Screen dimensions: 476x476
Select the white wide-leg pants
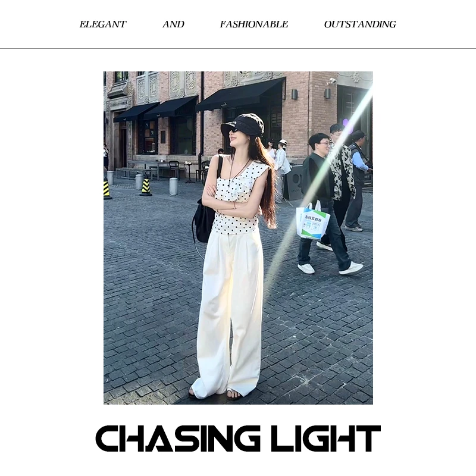point(229,314)
